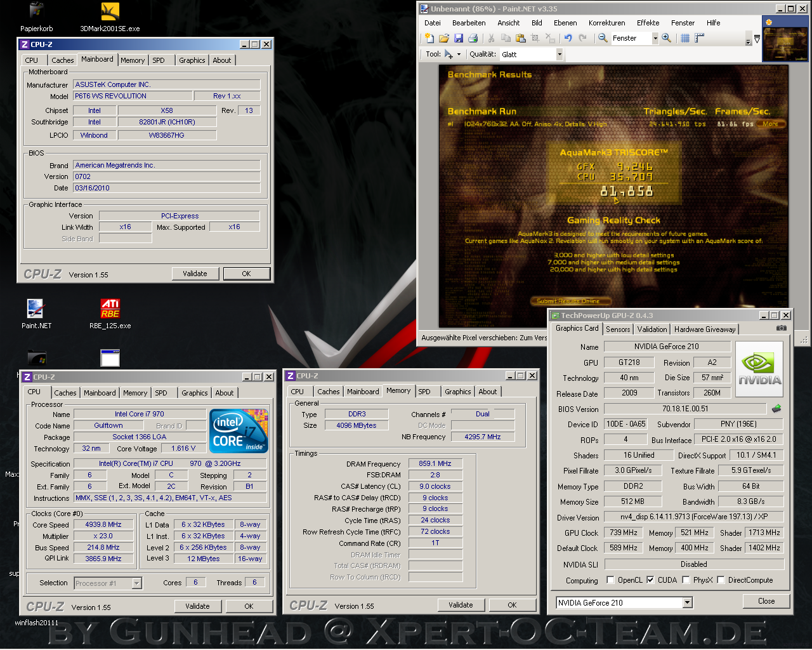Click the Open file icon in Paint.NET
Screen dimensions: 812x650
point(444,39)
